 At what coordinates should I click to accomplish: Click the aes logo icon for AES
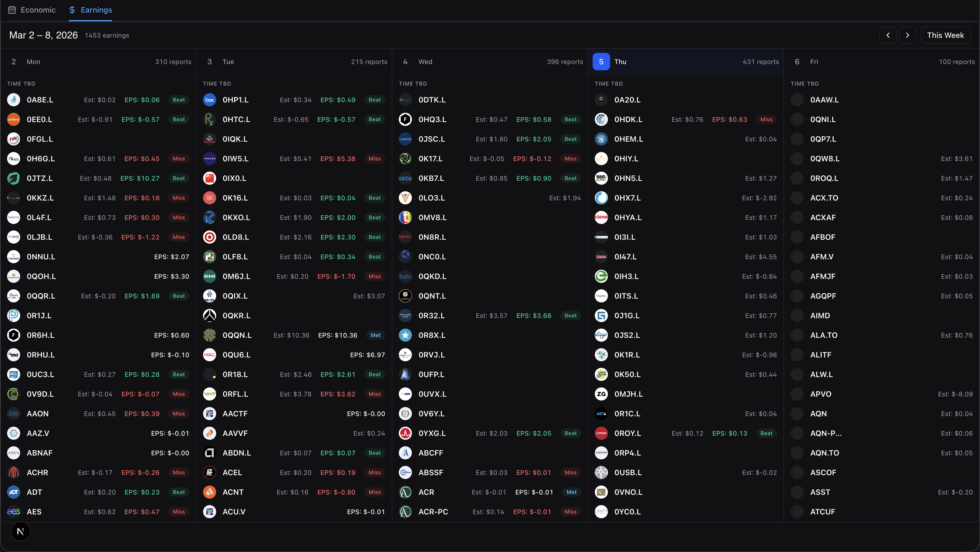(x=14, y=512)
